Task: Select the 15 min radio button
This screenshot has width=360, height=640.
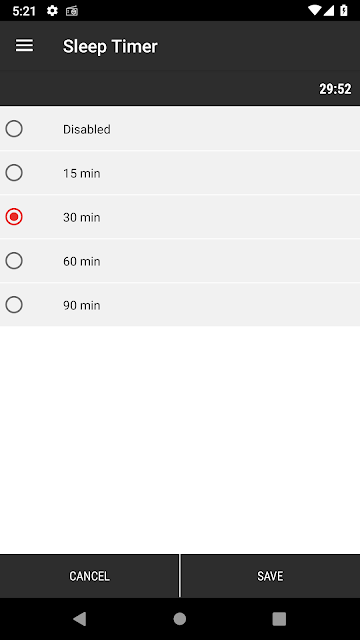Action: 14,173
